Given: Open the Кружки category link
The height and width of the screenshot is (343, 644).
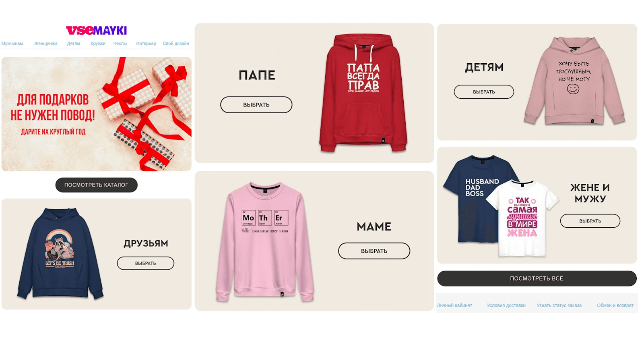Looking at the screenshot, I should 98,44.
